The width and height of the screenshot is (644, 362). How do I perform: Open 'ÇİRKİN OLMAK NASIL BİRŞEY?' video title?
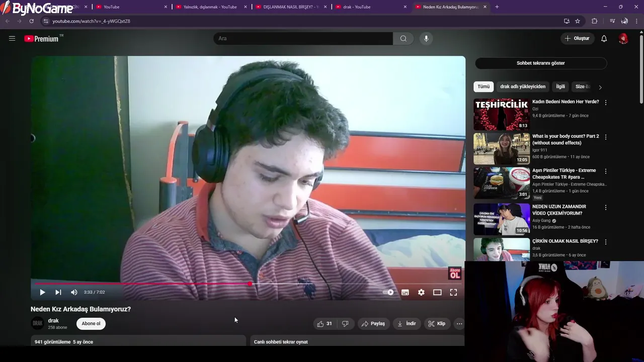[x=565, y=241]
